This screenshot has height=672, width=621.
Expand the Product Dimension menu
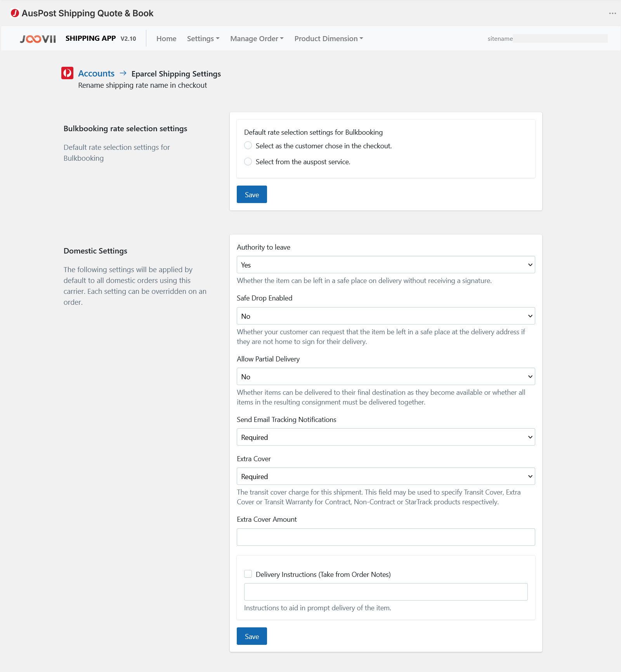tap(329, 38)
